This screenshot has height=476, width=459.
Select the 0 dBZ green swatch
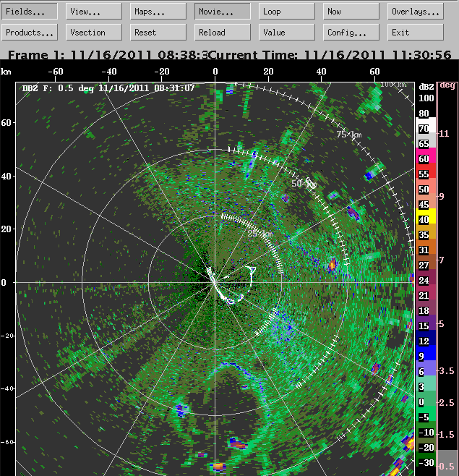pos(426,399)
